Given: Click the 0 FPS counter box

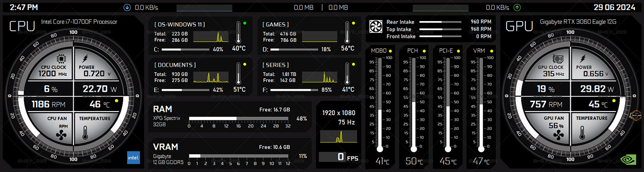Looking at the screenshot, I should [332, 157].
